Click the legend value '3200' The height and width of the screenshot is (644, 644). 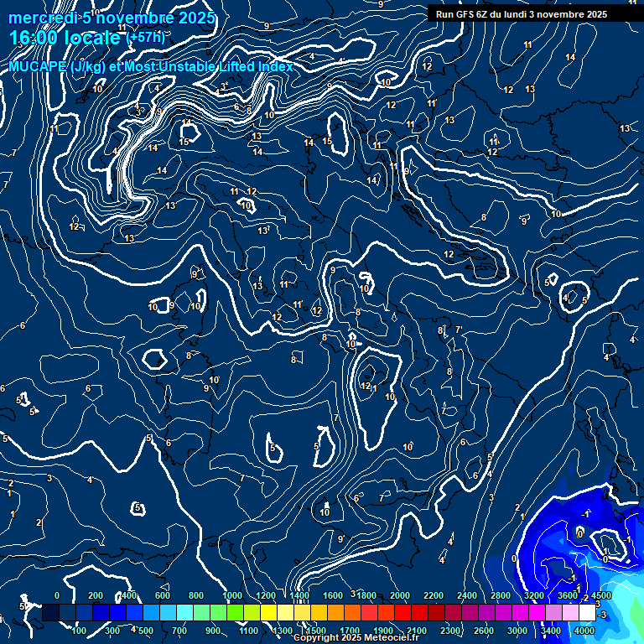pos(534,595)
